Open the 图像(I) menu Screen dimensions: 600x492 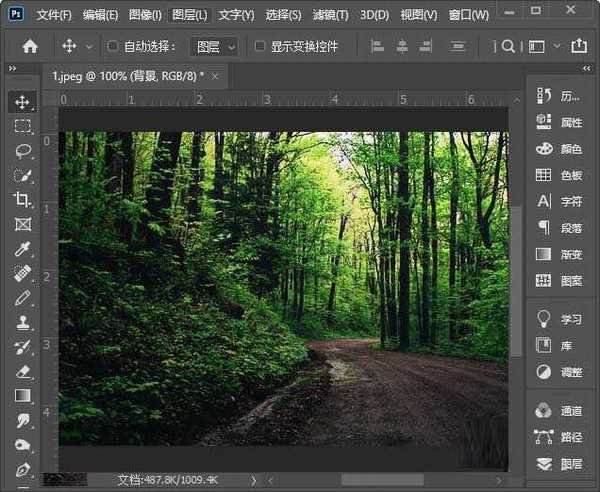(145, 15)
